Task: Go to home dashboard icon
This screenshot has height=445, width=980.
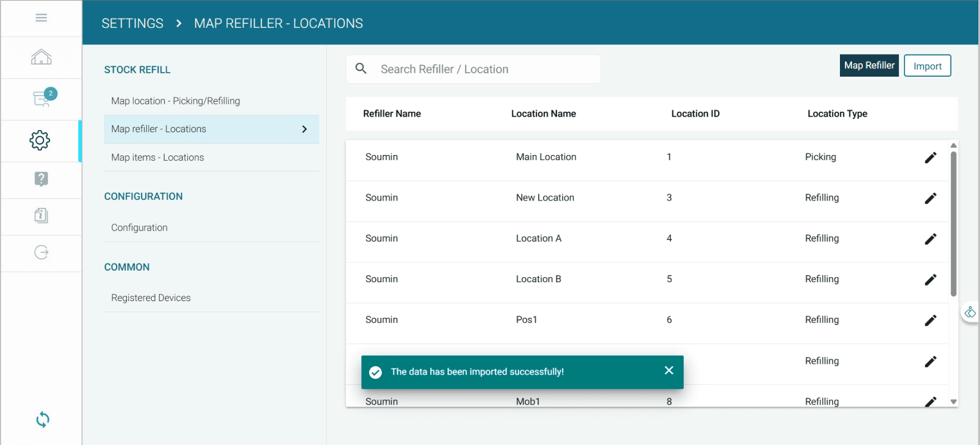Action: [x=41, y=57]
